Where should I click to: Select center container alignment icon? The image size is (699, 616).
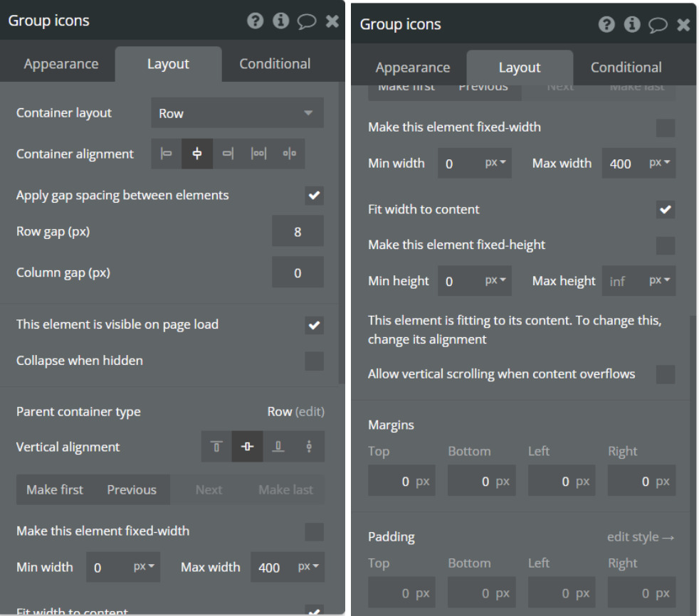point(197,154)
